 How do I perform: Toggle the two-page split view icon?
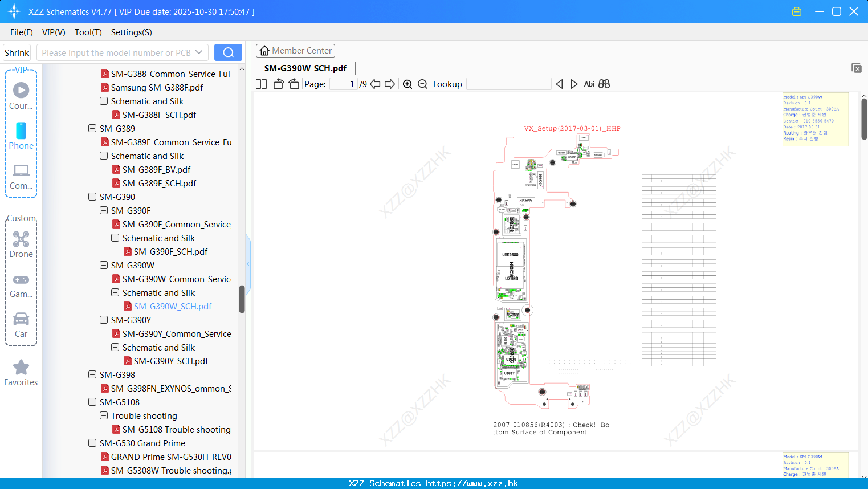point(262,84)
